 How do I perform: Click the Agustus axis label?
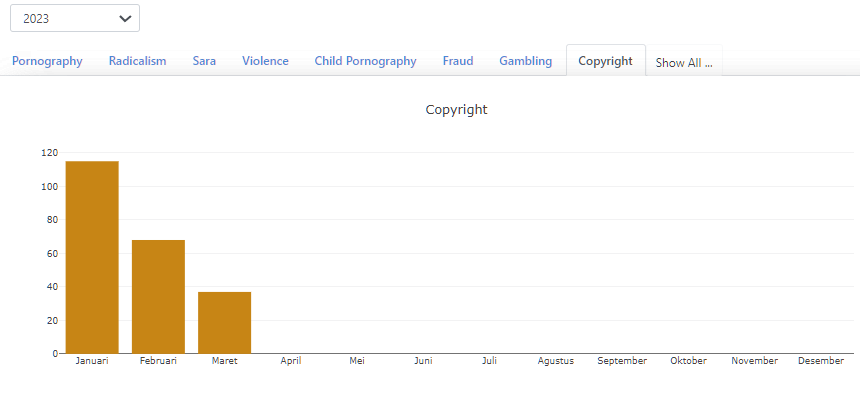[555, 361]
